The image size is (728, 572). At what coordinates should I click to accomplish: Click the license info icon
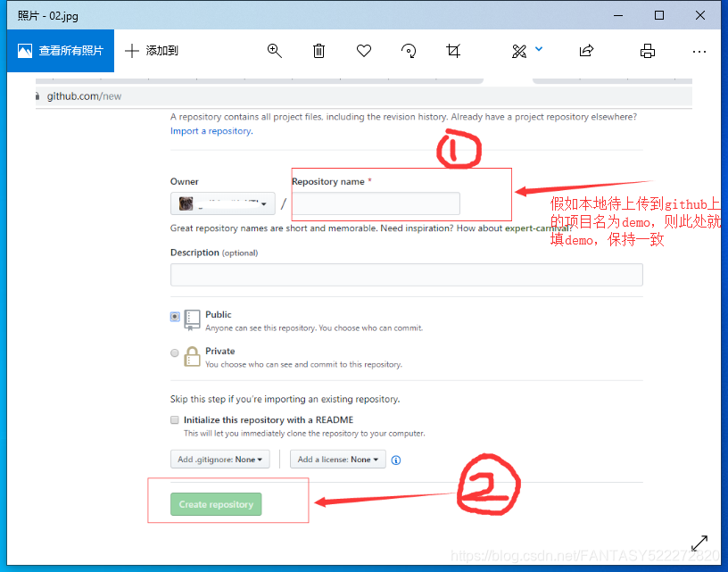pyautogui.click(x=396, y=460)
